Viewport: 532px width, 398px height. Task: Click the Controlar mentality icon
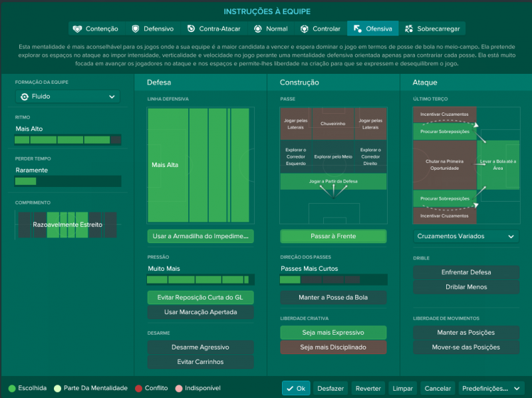[x=305, y=29]
